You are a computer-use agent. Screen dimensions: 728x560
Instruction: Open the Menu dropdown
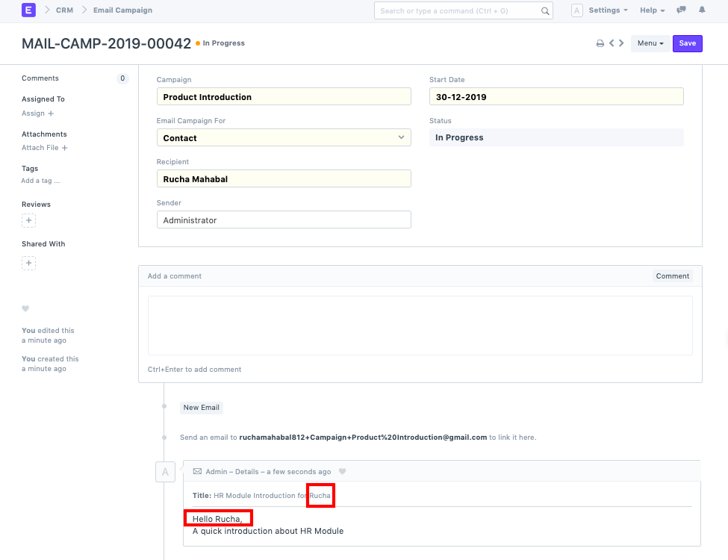(x=650, y=43)
